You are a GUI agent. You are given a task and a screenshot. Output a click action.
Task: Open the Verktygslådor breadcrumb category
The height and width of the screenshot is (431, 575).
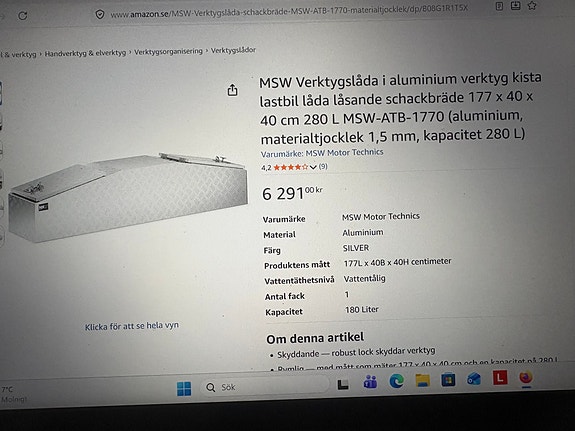[x=233, y=50]
